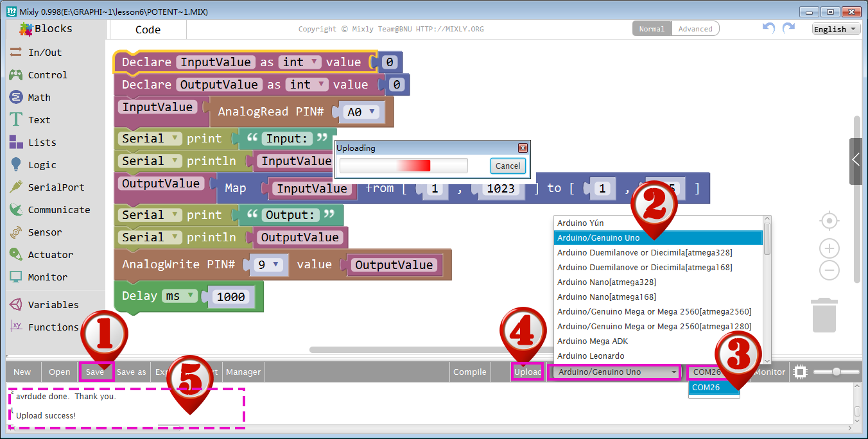Viewport: 868px width, 439px height.
Task: Center the workspace with the crosshair icon
Action: pos(829,221)
